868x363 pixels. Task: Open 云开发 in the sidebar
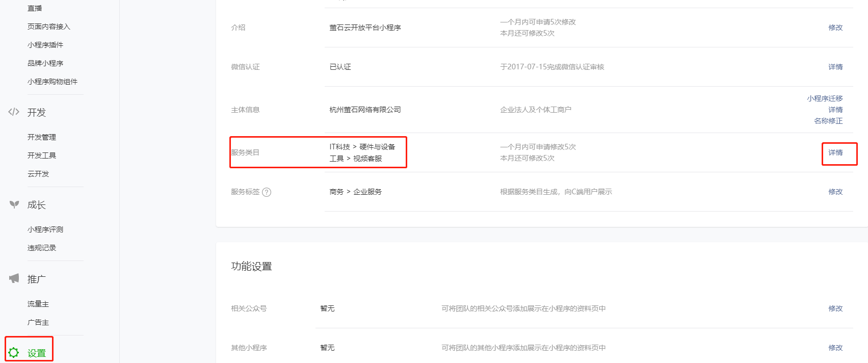tap(38, 173)
